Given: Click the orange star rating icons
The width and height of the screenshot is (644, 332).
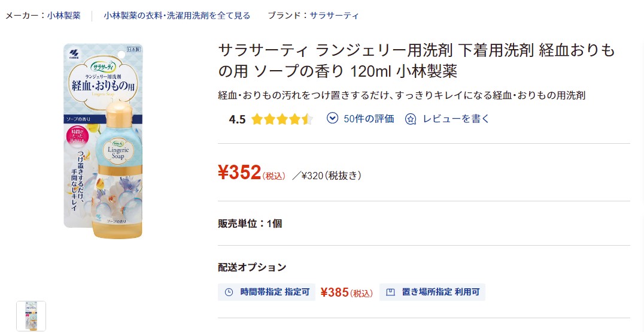Looking at the screenshot, I should (282, 119).
